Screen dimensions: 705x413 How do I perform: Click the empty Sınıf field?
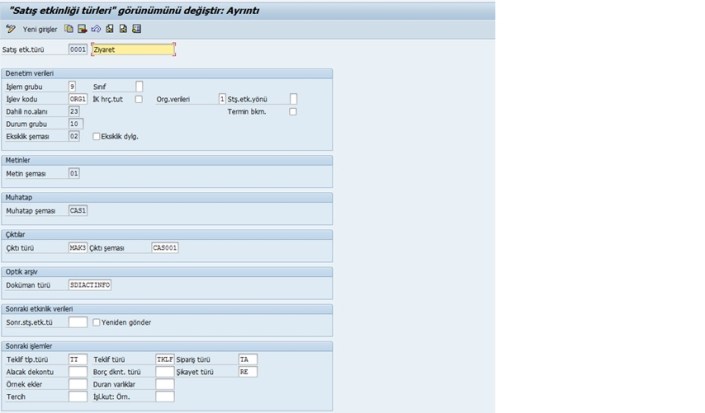[139, 86]
